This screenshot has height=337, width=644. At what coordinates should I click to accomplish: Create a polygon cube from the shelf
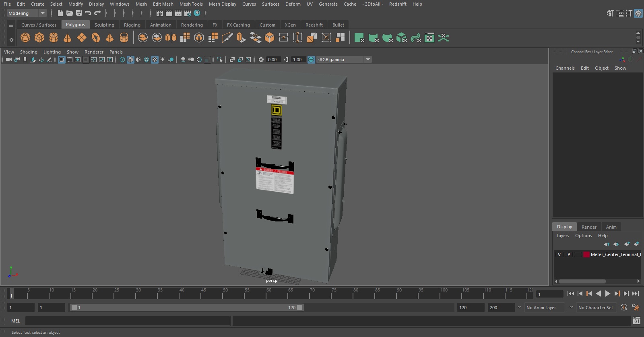tap(39, 38)
